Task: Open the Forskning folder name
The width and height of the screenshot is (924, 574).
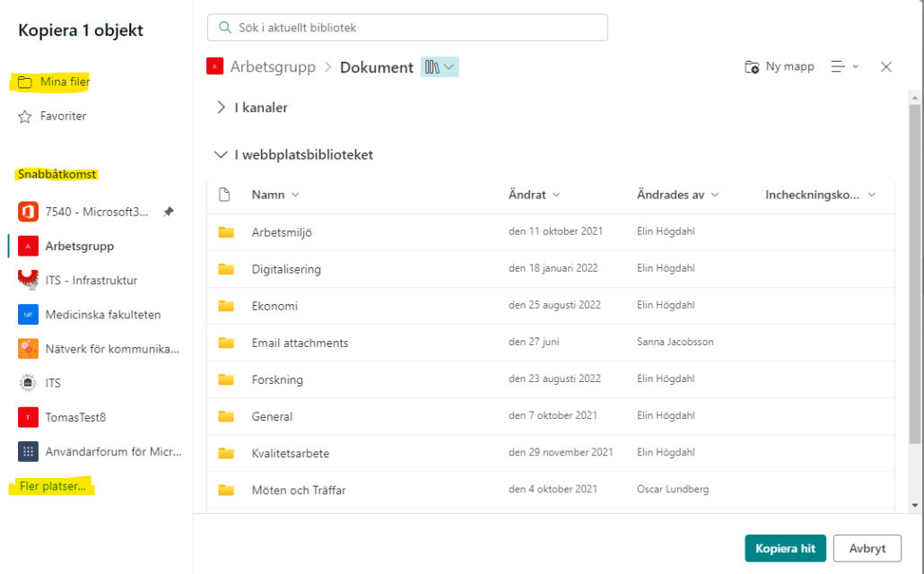Action: pos(277,379)
